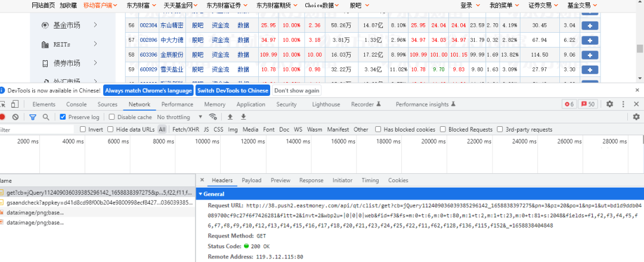Open DevTools more options menu
Image resolution: width=644 pixels, height=262 pixels.
point(623,104)
